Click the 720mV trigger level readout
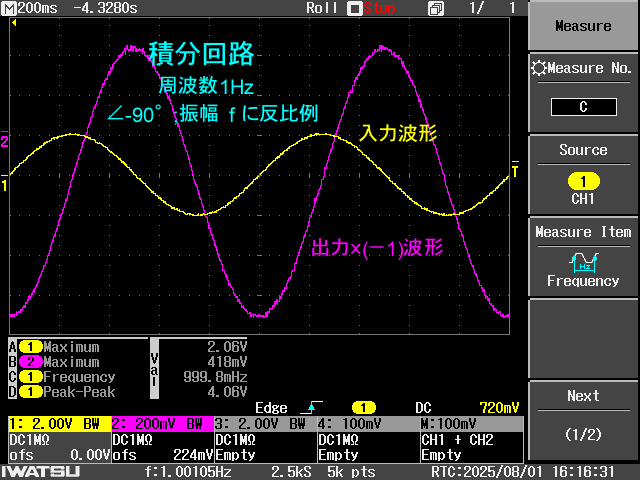This screenshot has width=640, height=480. click(x=499, y=408)
